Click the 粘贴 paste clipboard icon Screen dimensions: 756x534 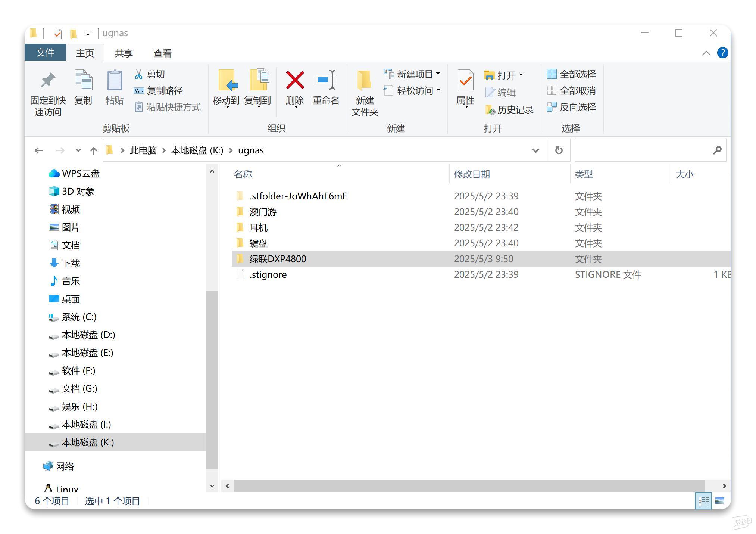pos(115,80)
